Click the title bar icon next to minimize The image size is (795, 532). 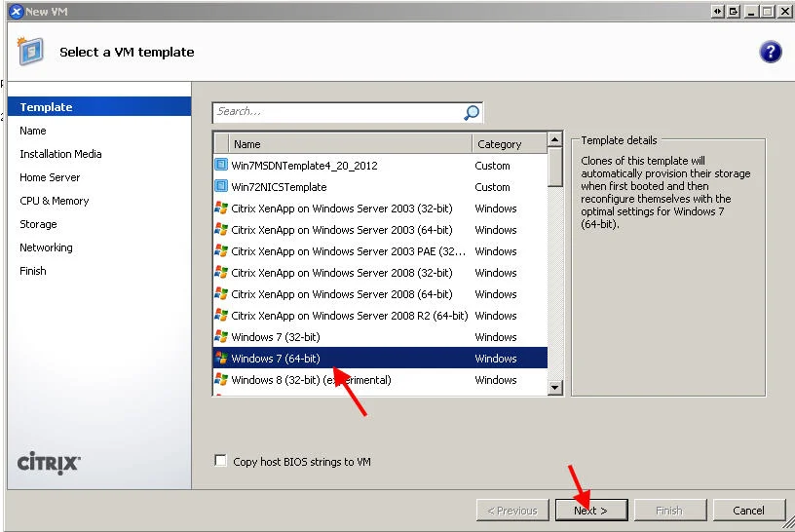734,11
